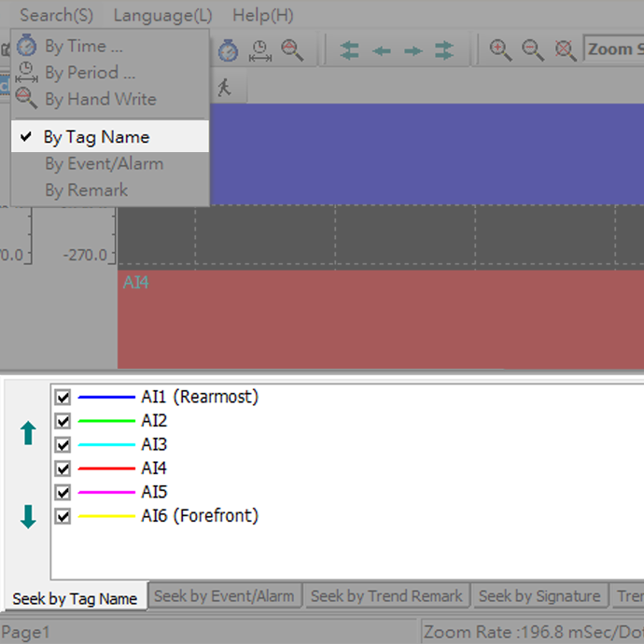This screenshot has height=644, width=644.
Task: Open the Seek by Signature tab
Action: [539, 595]
